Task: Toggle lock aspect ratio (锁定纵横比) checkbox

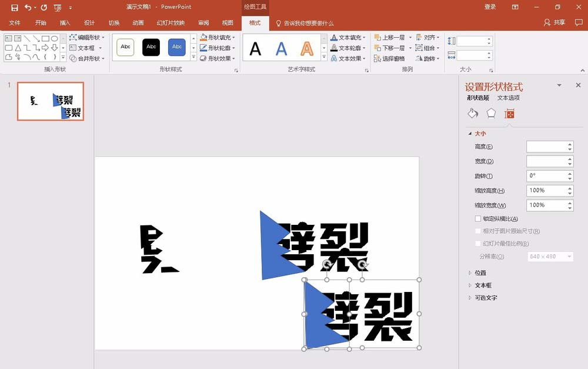Action: 477,218
